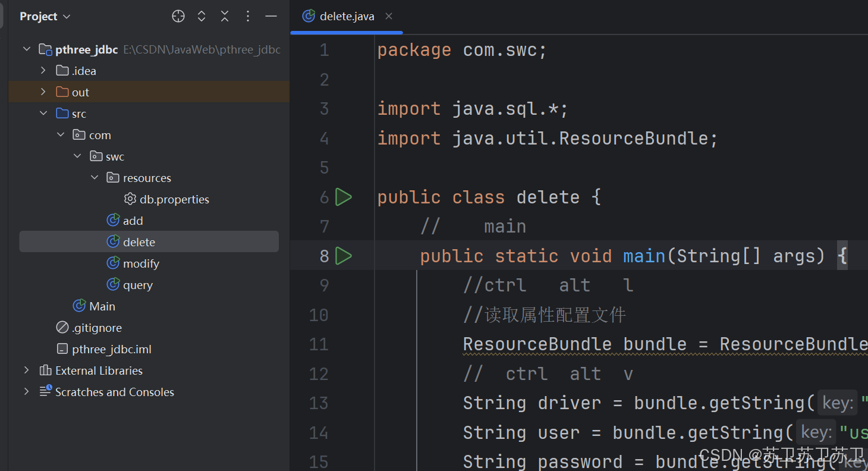
Task: Select the com package icon
Action: click(x=79, y=135)
